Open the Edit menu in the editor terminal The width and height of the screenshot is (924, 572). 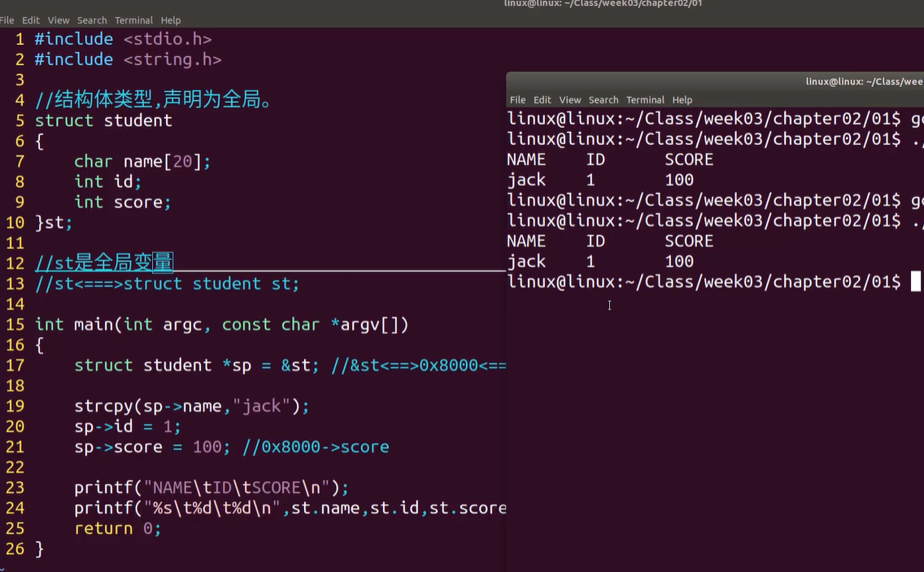31,20
